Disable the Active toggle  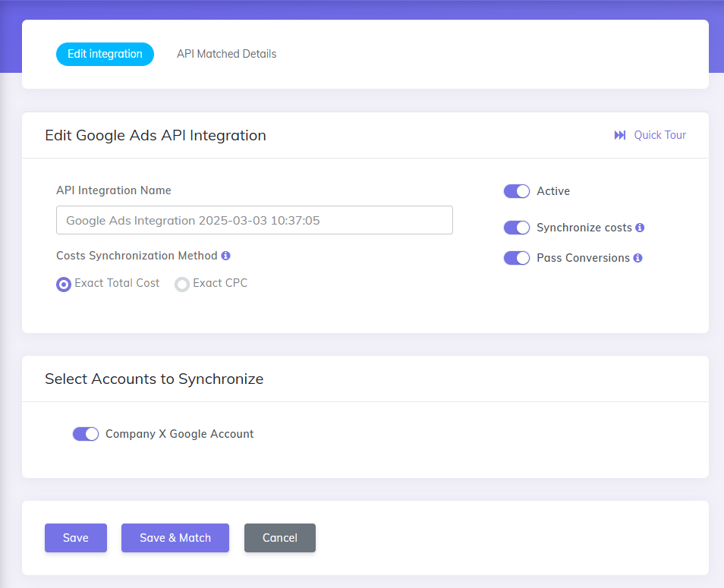[x=517, y=191]
